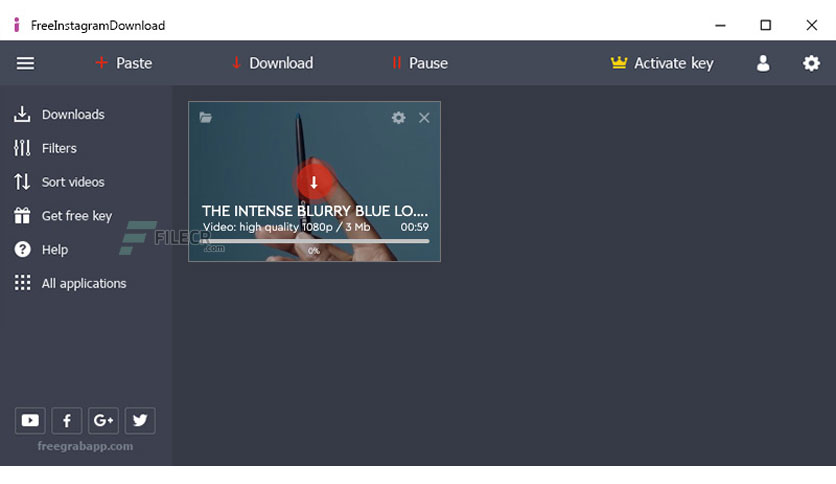The width and height of the screenshot is (836, 484).
Task: Open the YouTube social icon
Action: 30,421
